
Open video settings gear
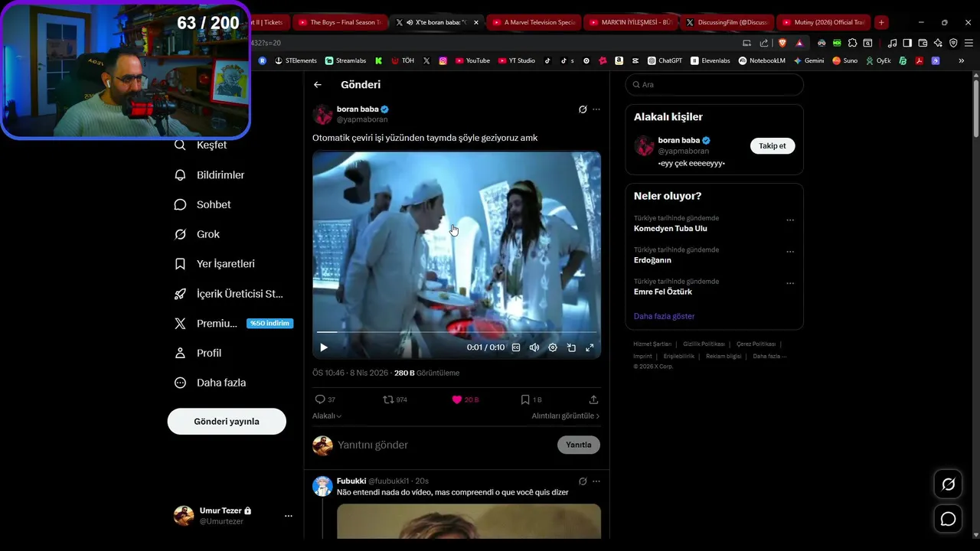[x=553, y=347]
